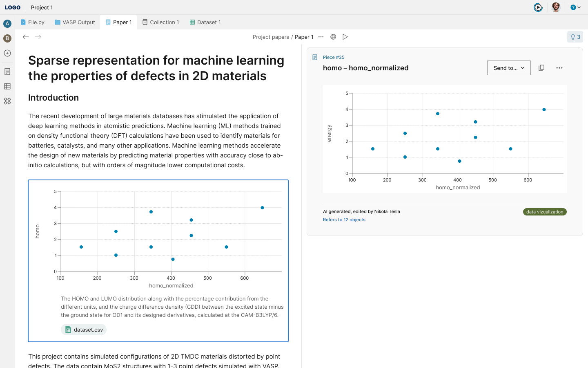Open the Paper 1 breadcrumb options menu
588x368 pixels.
[x=321, y=37]
